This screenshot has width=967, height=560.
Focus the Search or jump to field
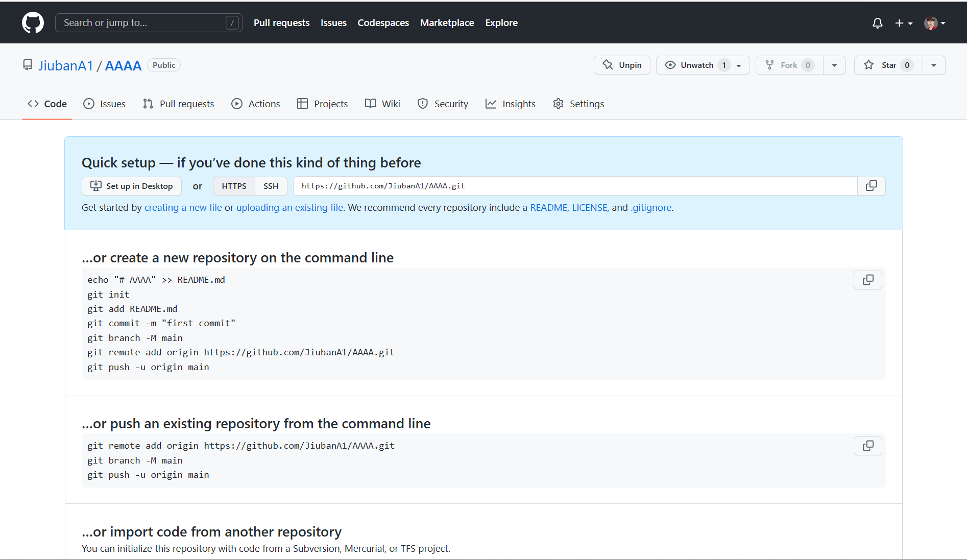click(x=148, y=23)
